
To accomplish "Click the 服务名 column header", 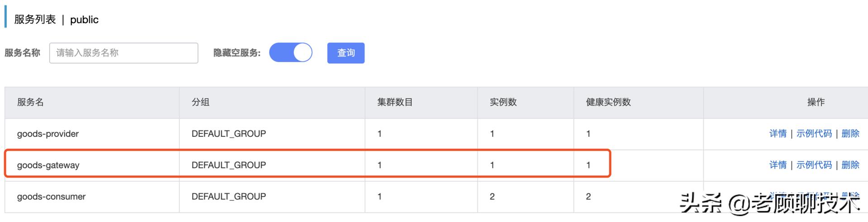I will pos(30,102).
